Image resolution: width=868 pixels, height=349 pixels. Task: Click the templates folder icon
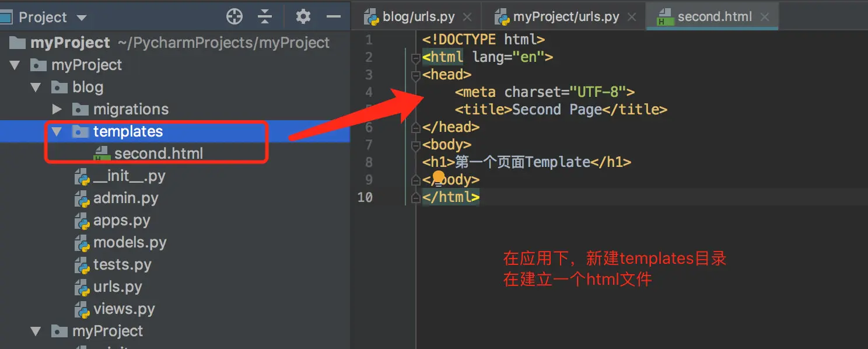click(x=79, y=132)
